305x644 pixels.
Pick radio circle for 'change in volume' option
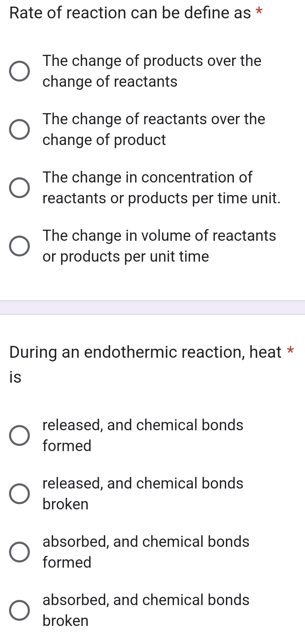(x=19, y=246)
